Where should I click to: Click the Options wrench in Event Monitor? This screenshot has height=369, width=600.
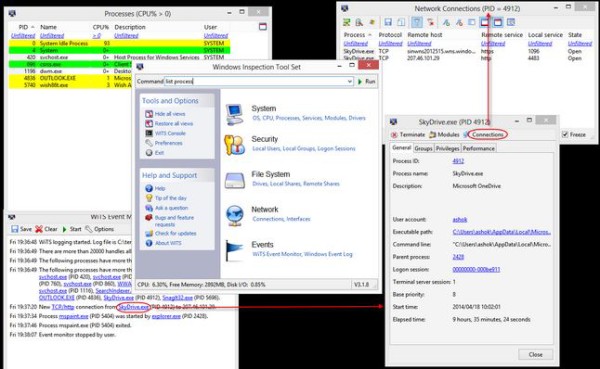[x=89, y=229]
